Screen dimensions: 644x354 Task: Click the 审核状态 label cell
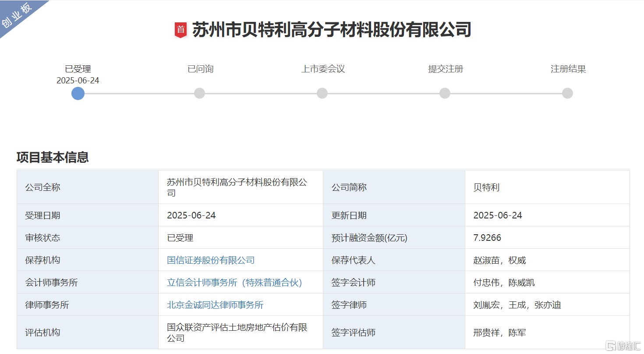tap(88, 238)
